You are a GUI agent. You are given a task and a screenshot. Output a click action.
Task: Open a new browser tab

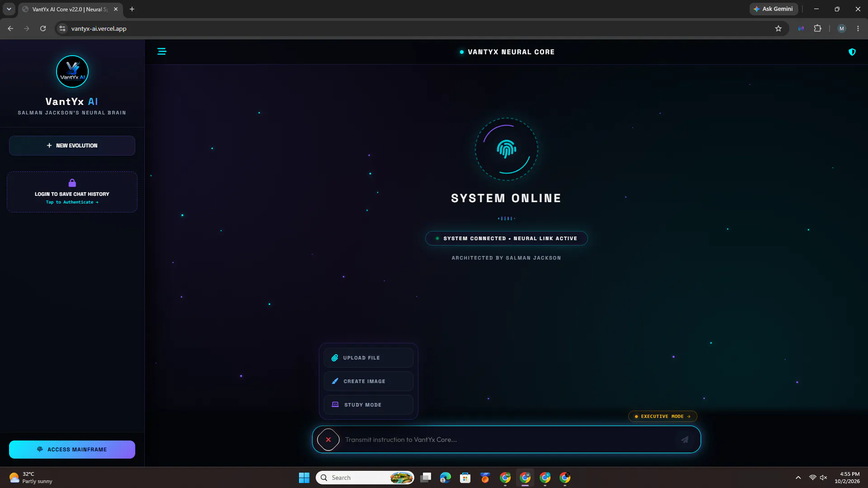pyautogui.click(x=132, y=9)
